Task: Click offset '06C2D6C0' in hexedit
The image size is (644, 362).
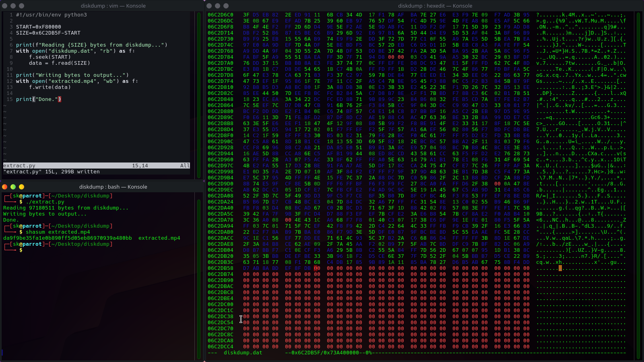Action: (221, 15)
